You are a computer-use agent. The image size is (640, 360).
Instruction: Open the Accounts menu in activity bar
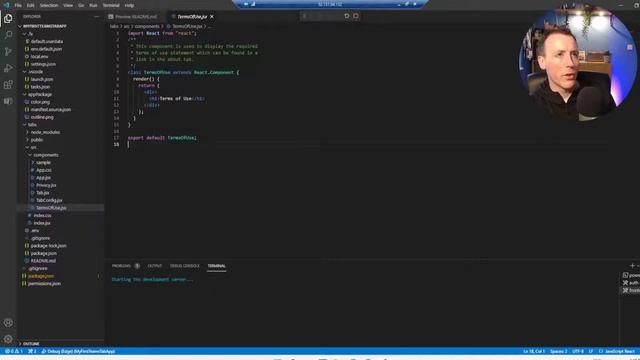coord(8,323)
